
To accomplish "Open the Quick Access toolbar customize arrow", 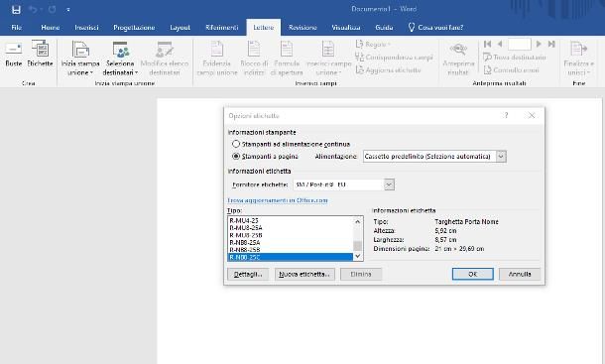I will (x=68, y=10).
